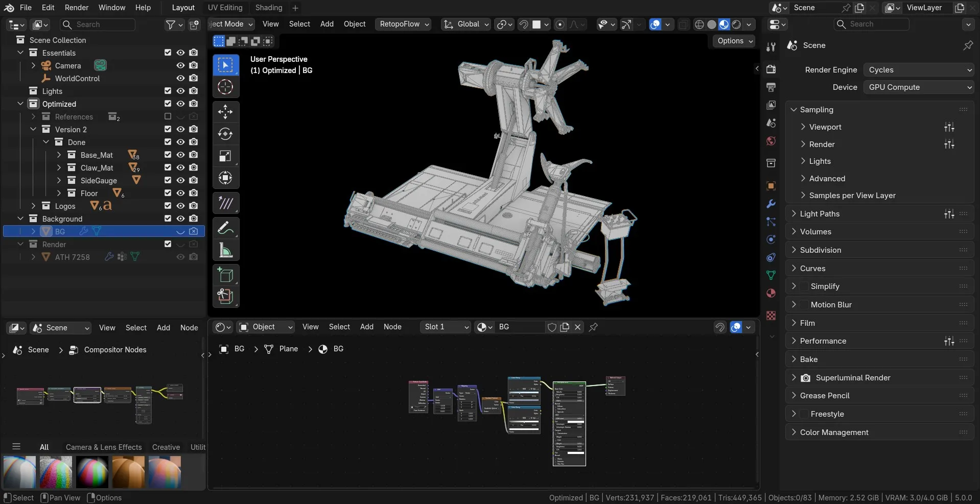The width and height of the screenshot is (980, 504).
Task: Expand the Base_Mat collection
Action: click(x=59, y=155)
